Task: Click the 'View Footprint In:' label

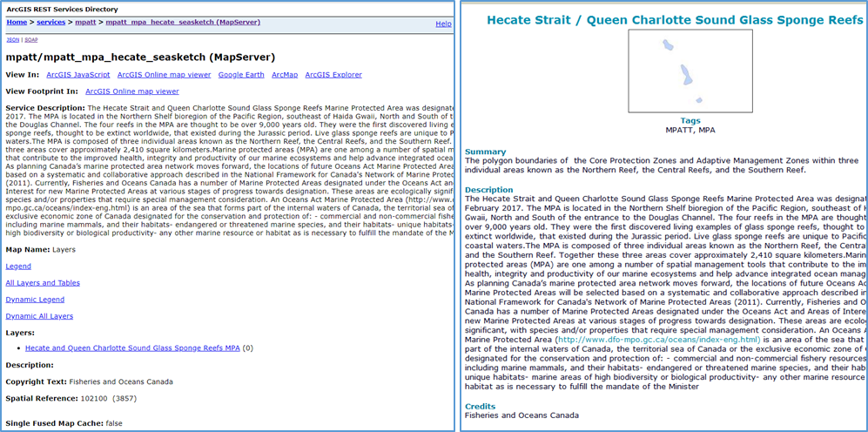Action: point(42,91)
